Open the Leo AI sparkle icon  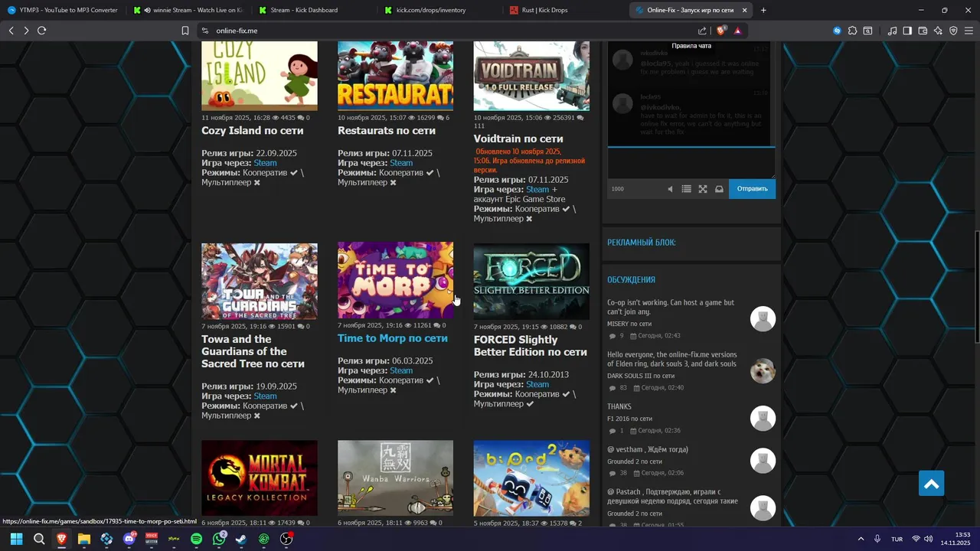pyautogui.click(x=938, y=31)
